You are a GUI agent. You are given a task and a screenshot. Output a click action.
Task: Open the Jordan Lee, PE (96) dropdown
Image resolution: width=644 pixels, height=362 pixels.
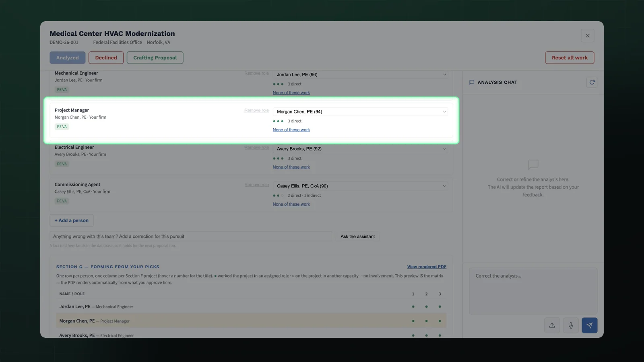361,74
